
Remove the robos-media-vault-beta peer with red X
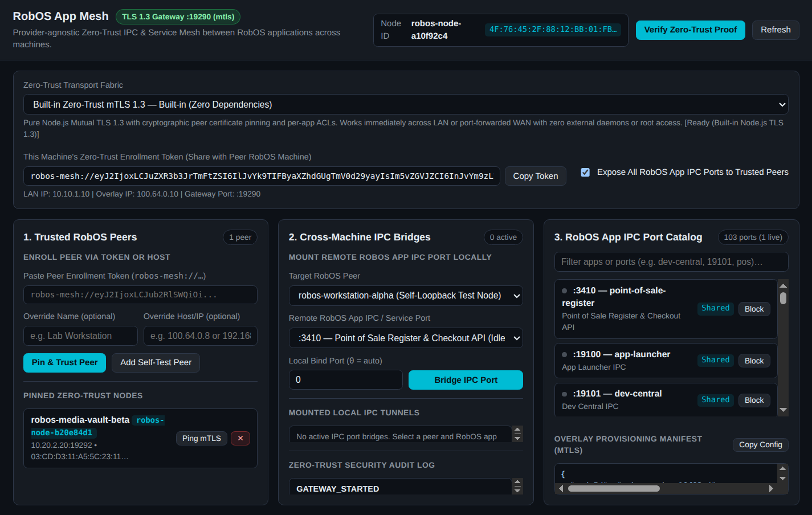point(240,438)
